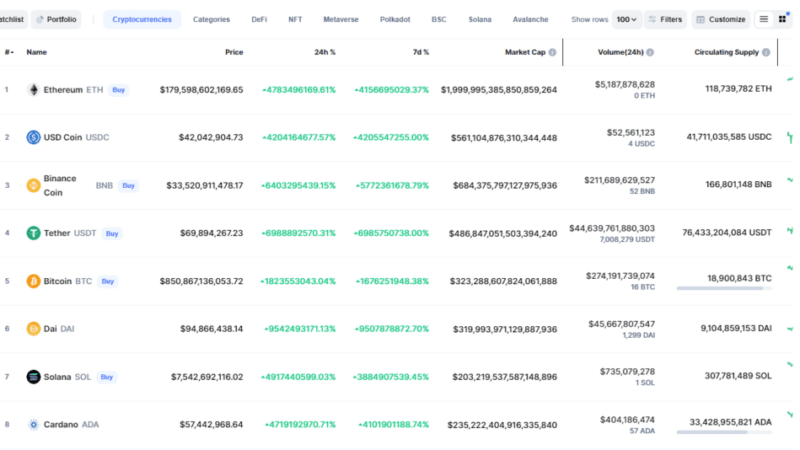Open the Bitcoin coin page link
800x450 pixels.
pos(58,281)
